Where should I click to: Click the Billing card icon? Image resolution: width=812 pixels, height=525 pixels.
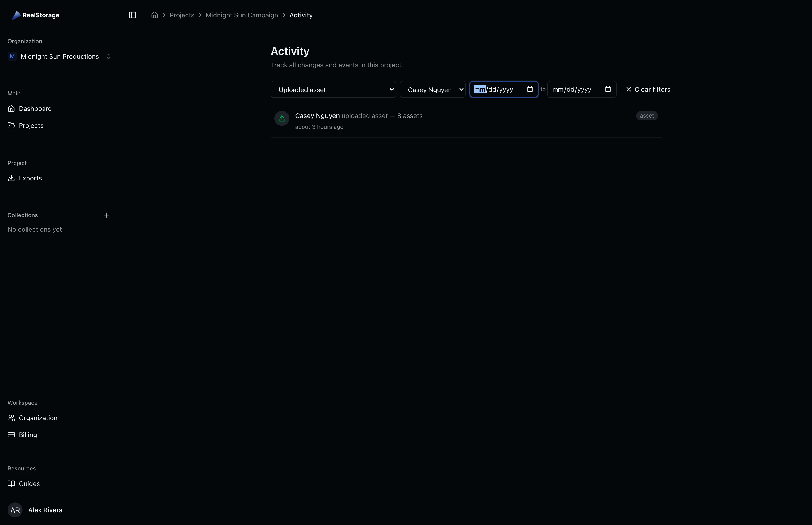pyautogui.click(x=11, y=435)
